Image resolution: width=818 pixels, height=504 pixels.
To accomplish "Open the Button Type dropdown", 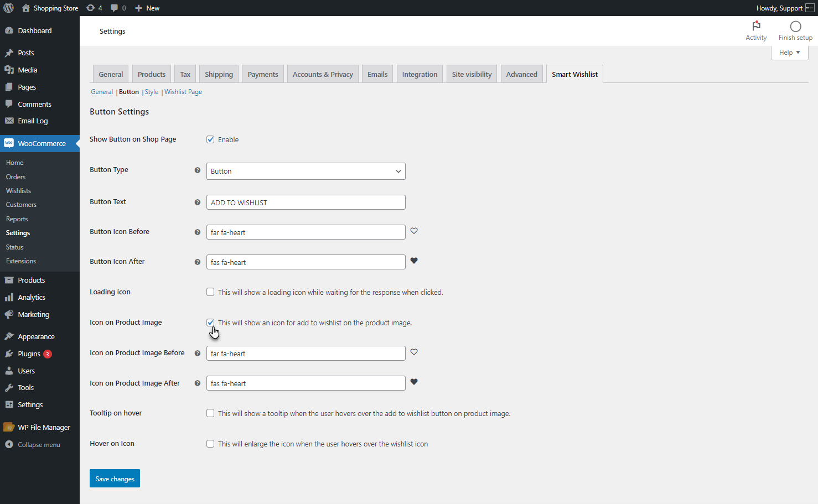I will pos(306,171).
